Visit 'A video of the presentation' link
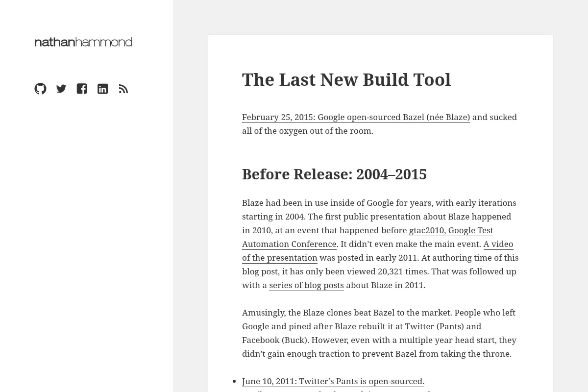588x392 pixels. tap(377, 251)
